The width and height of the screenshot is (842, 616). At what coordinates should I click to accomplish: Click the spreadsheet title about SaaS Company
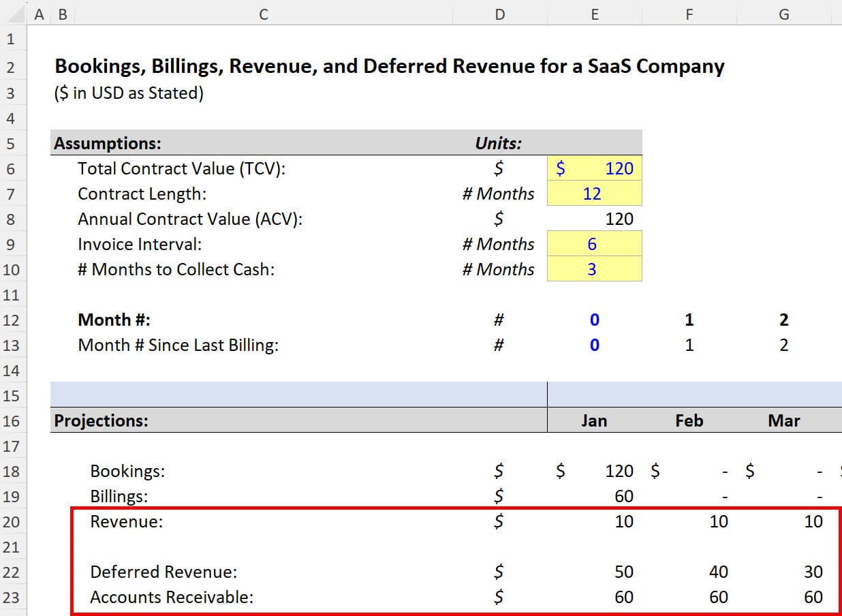pyautogui.click(x=388, y=65)
